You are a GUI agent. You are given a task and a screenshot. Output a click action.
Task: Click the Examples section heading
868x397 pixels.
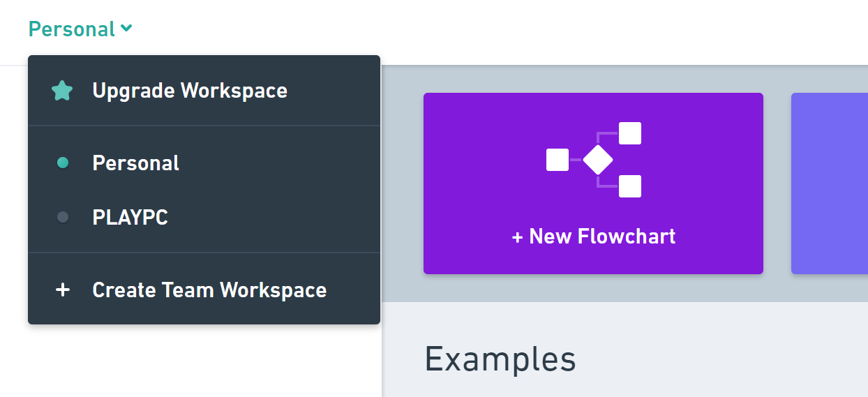pos(500,359)
